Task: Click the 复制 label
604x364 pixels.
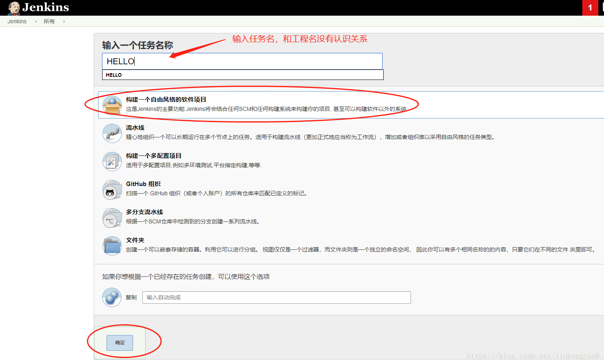Action: (131, 297)
